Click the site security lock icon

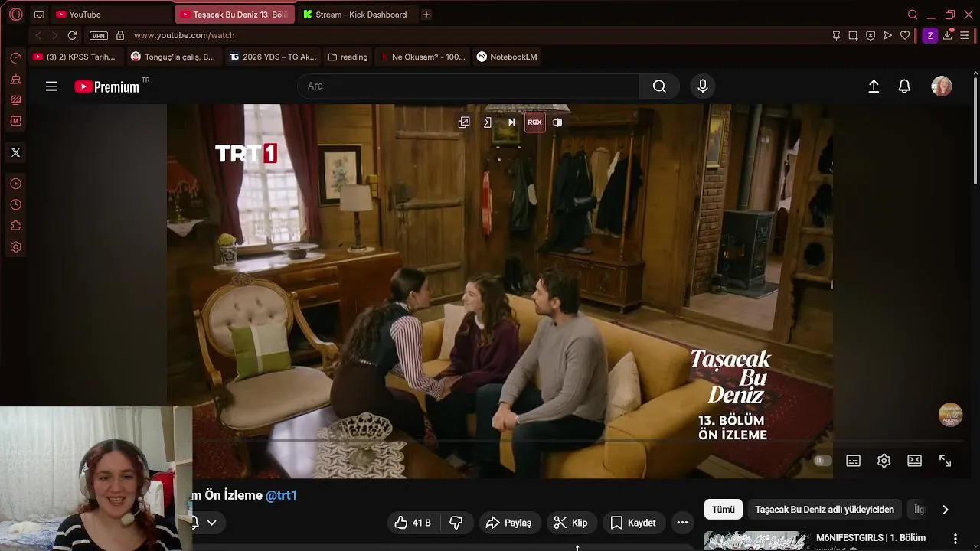tap(120, 35)
